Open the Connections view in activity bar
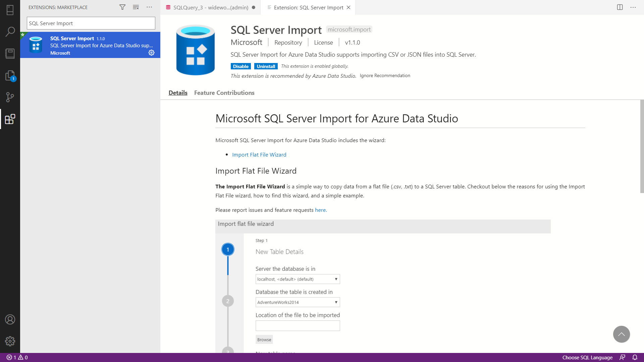Screen dimensions: 644x362 click(x=10, y=10)
